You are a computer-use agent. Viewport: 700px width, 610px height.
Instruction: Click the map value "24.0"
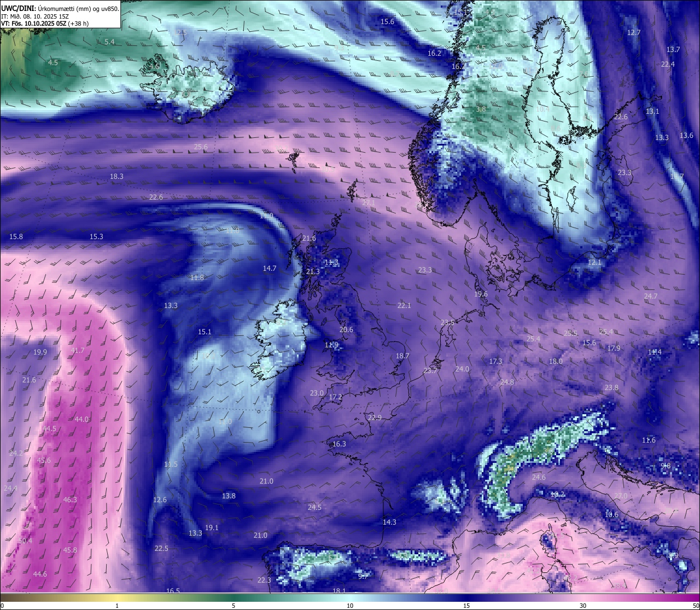click(x=462, y=369)
